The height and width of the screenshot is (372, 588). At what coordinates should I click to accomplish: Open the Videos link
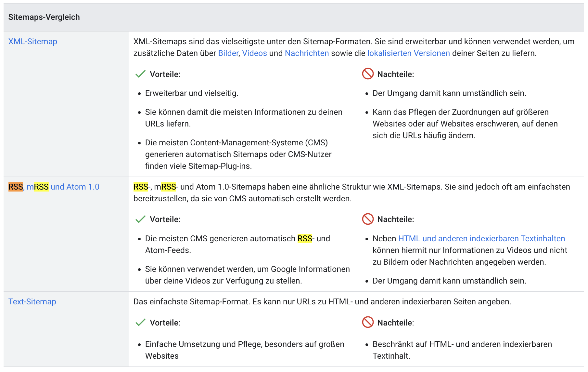pos(255,53)
